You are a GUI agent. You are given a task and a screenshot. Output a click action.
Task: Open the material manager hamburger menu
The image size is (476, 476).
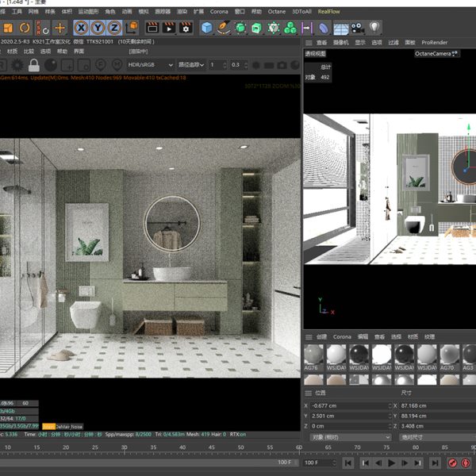(x=309, y=337)
